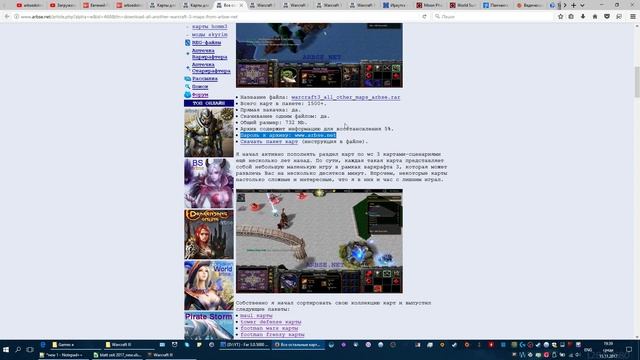Screen dimensions: 640x360
Task: Open the Аптечка Старкрафтера sidebar link
Action: click(x=211, y=68)
